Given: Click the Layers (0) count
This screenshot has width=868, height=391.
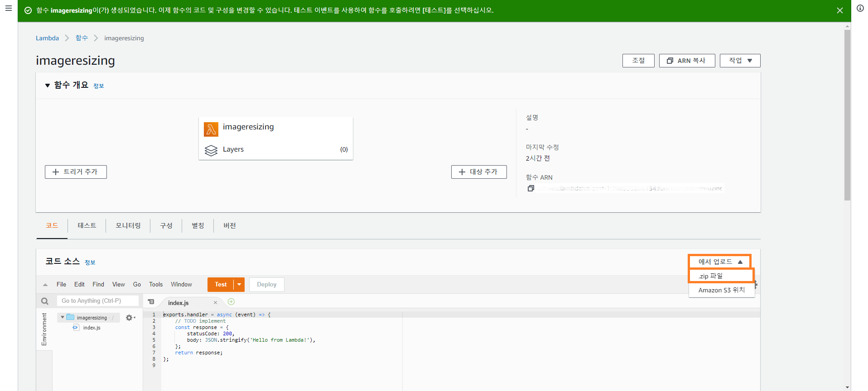Looking at the screenshot, I should point(344,150).
